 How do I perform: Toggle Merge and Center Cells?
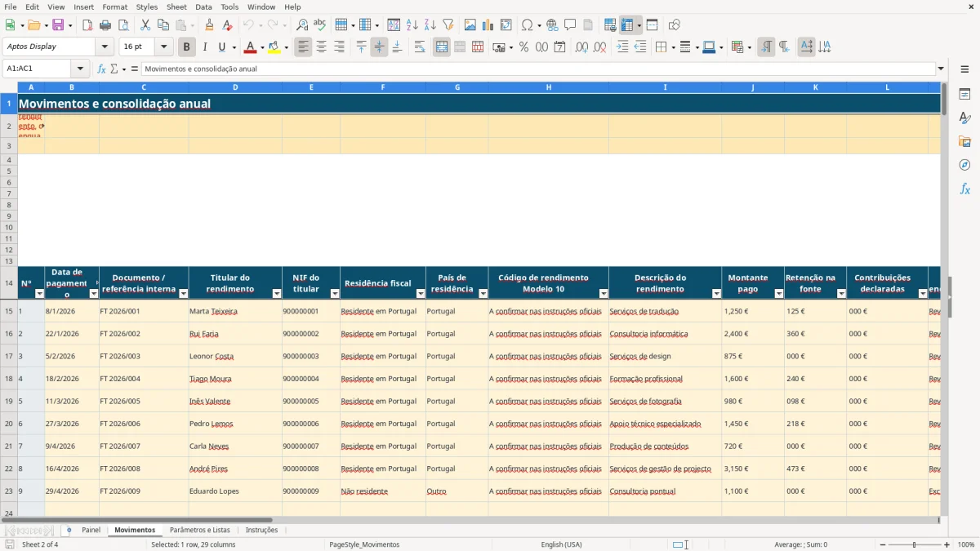pos(442,47)
